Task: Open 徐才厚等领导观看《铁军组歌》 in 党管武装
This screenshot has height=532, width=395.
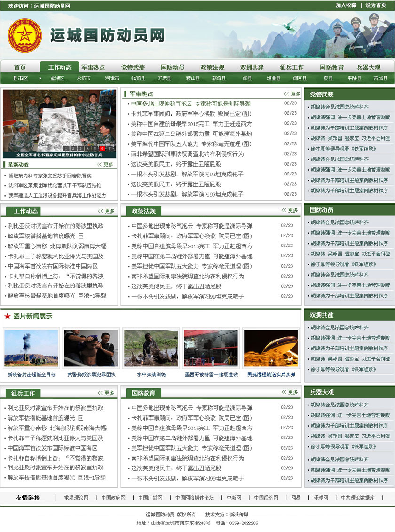Action: [343, 149]
